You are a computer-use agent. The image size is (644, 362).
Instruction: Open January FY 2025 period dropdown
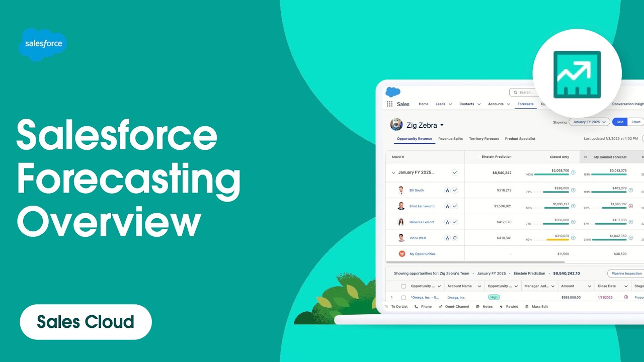tap(589, 122)
